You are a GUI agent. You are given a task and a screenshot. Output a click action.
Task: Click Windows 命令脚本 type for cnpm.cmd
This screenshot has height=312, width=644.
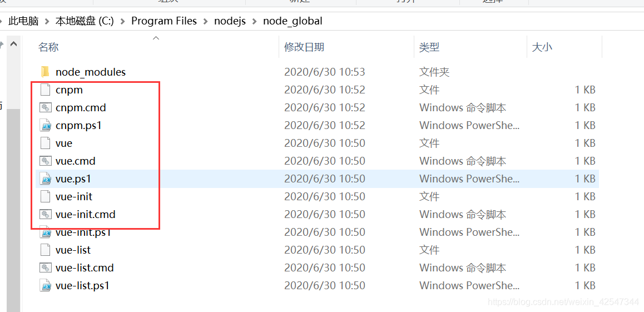tap(463, 108)
